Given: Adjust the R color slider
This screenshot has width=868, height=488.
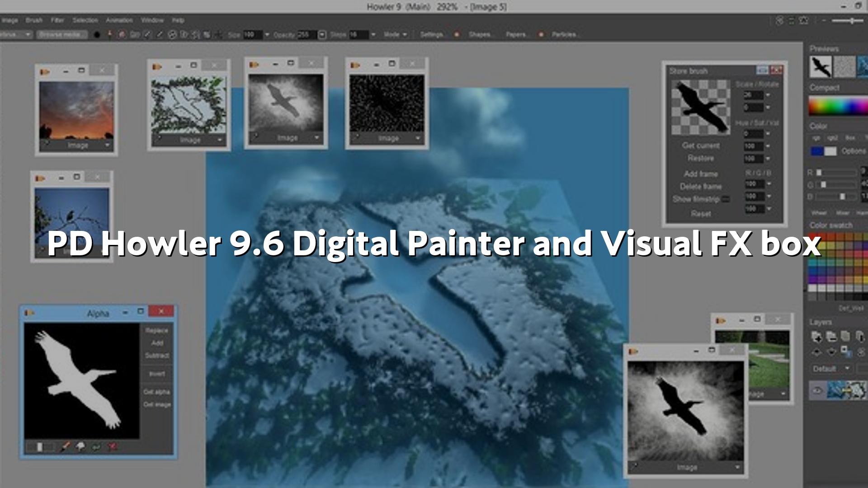Looking at the screenshot, I should coord(836,173).
